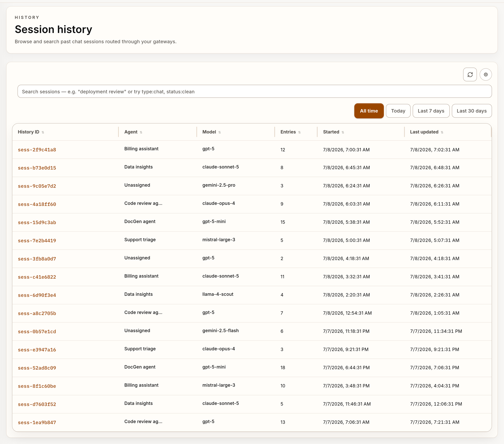Image resolution: width=504 pixels, height=444 pixels.
Task: Open session sess-4a18ff60
Action: tap(37, 204)
